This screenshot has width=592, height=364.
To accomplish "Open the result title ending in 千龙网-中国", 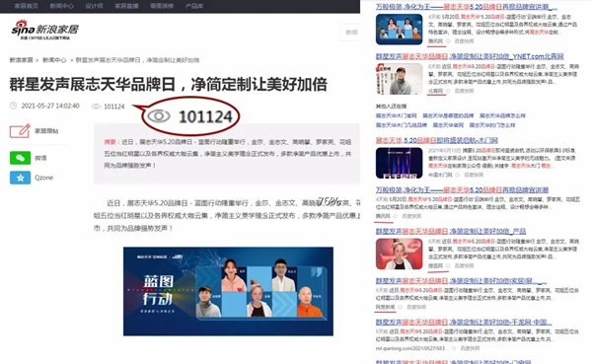I will [464, 323].
